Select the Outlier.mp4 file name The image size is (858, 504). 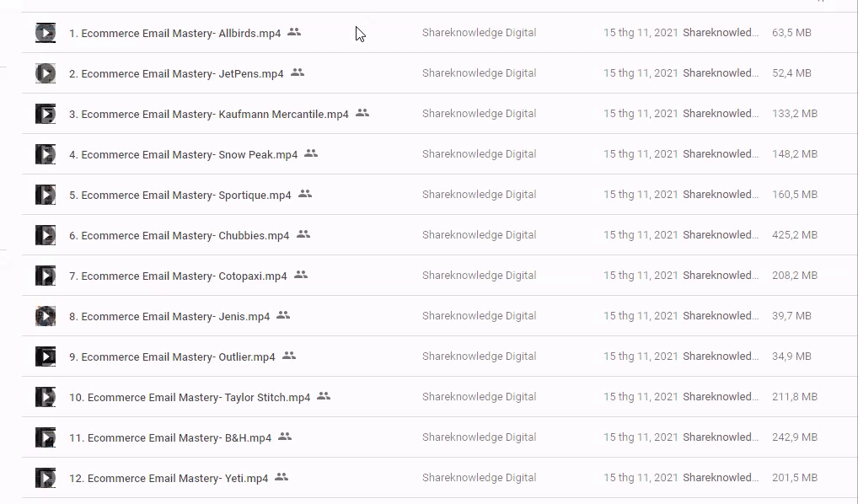[x=172, y=357]
